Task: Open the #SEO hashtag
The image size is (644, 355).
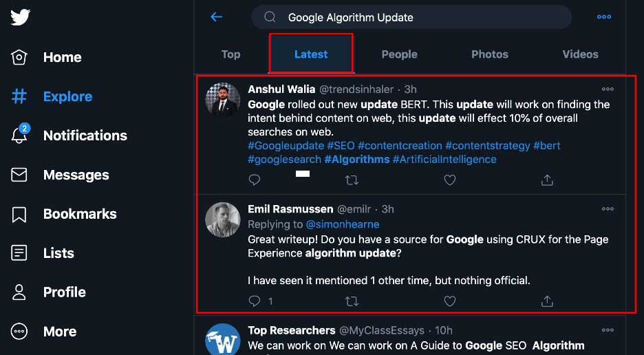Action: 341,146
